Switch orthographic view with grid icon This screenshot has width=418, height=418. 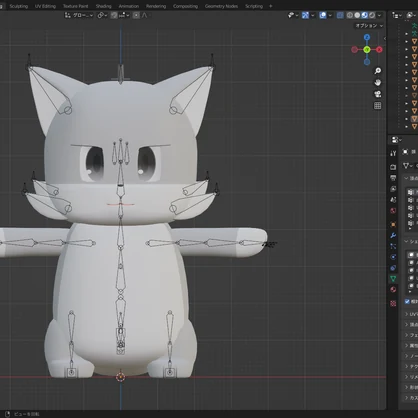[377, 106]
